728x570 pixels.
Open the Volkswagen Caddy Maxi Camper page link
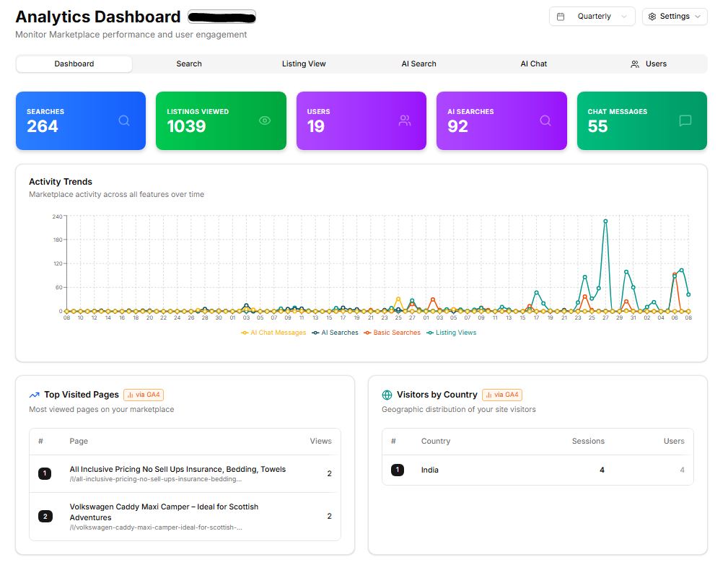pyautogui.click(x=164, y=512)
